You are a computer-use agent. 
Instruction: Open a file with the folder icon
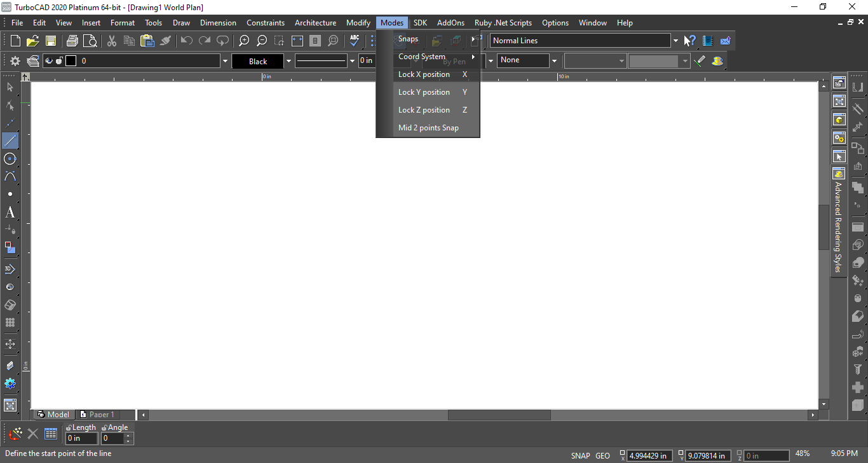click(33, 41)
